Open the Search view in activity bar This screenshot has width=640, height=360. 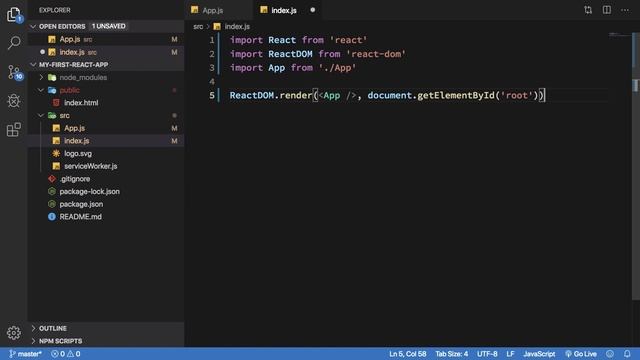14,42
